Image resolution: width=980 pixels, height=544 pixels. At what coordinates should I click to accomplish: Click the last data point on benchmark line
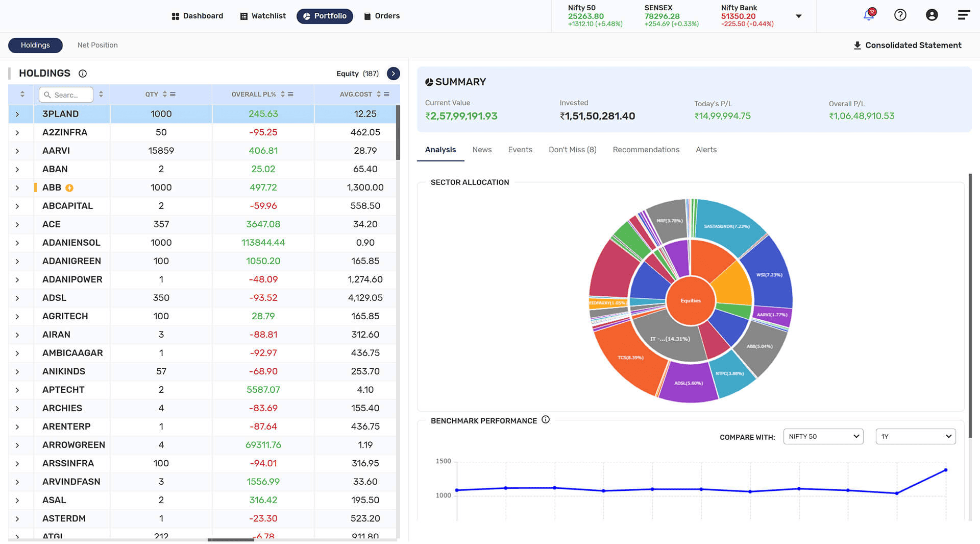[x=946, y=470]
